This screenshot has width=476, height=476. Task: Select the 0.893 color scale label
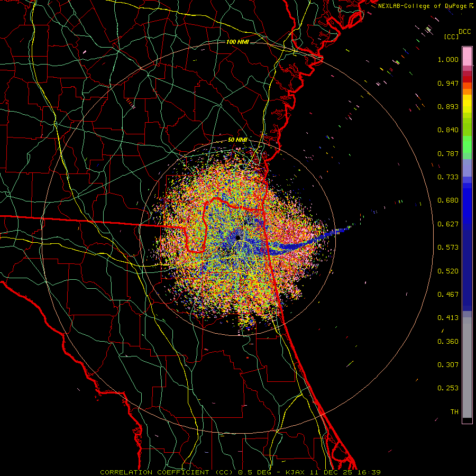448,106
